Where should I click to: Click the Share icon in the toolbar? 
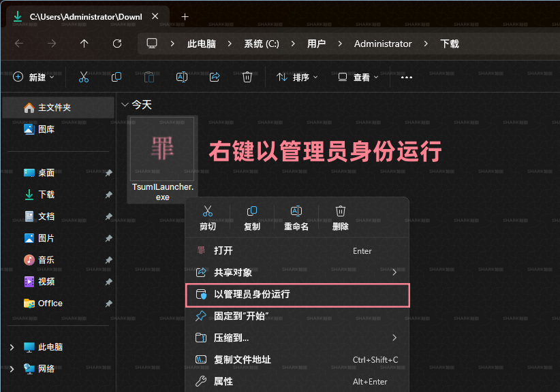(215, 77)
